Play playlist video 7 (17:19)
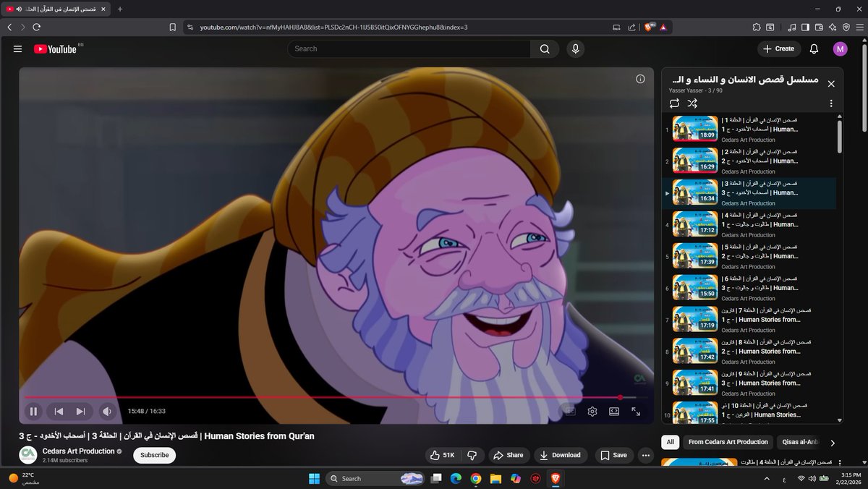This screenshot has height=489, width=868. point(749,320)
